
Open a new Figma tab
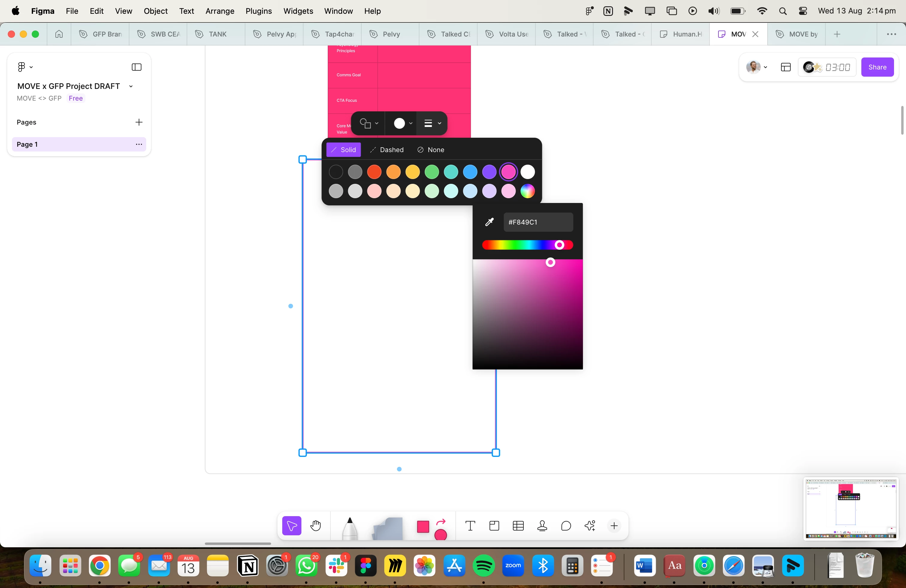coord(837,34)
